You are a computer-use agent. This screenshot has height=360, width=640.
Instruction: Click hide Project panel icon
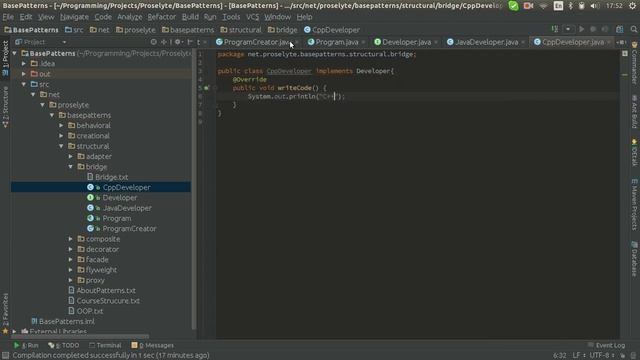pos(190,42)
